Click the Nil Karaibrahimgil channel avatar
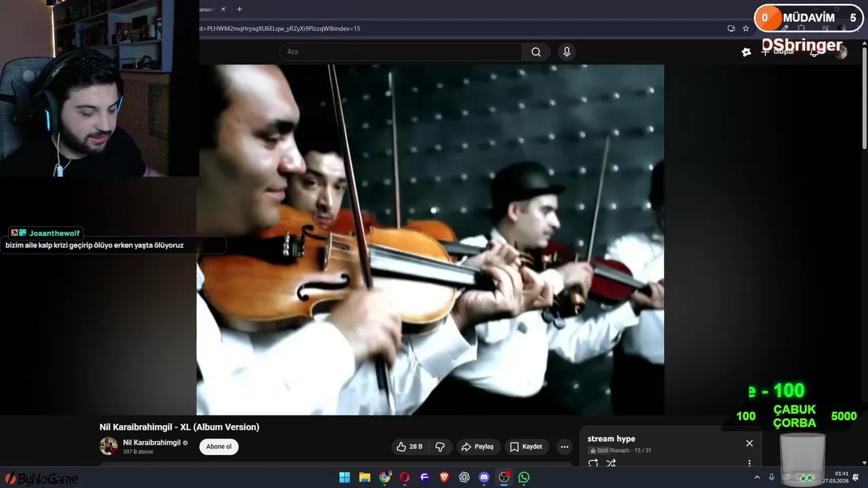868x488 pixels. point(108,446)
